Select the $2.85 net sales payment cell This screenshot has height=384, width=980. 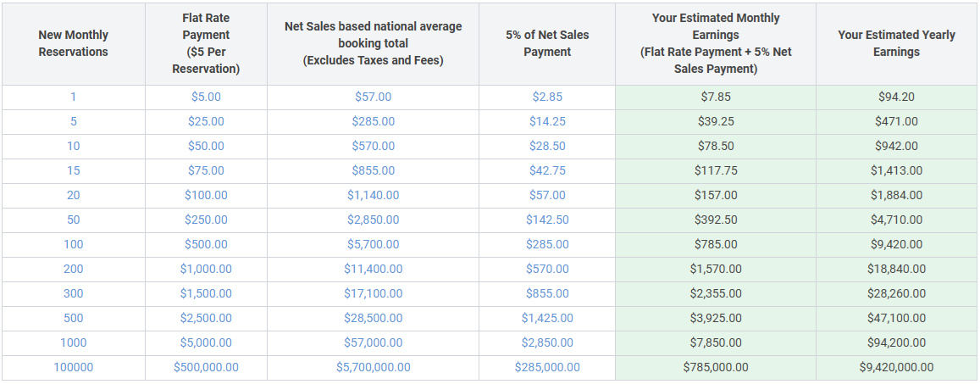point(547,97)
